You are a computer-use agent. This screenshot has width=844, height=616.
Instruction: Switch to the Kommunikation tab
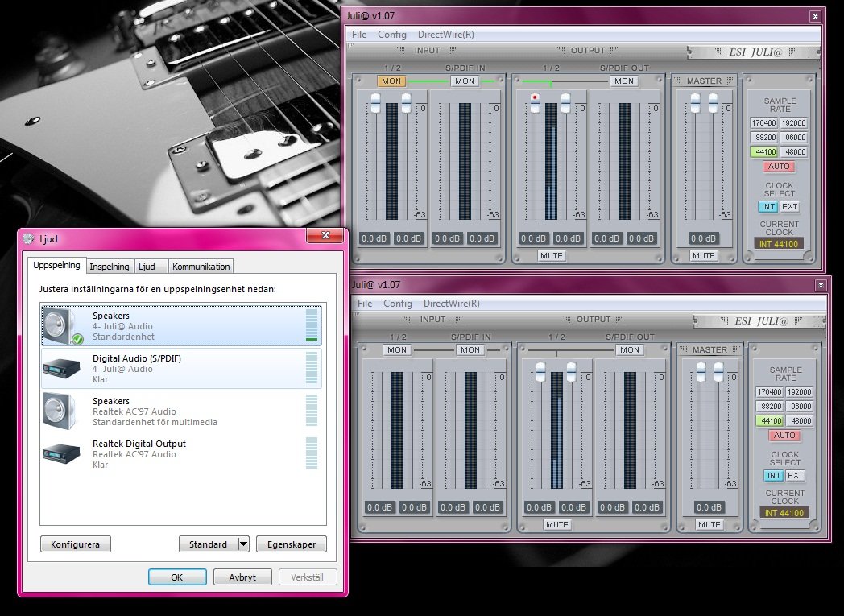[x=201, y=267]
